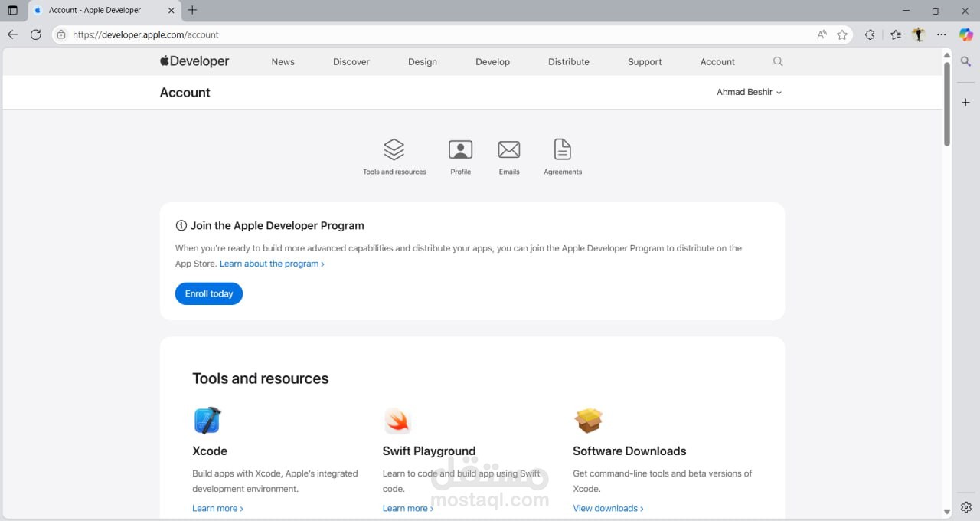Viewport: 980px width, 521px height.
Task: Click the Software Downloads box icon
Action: point(588,421)
